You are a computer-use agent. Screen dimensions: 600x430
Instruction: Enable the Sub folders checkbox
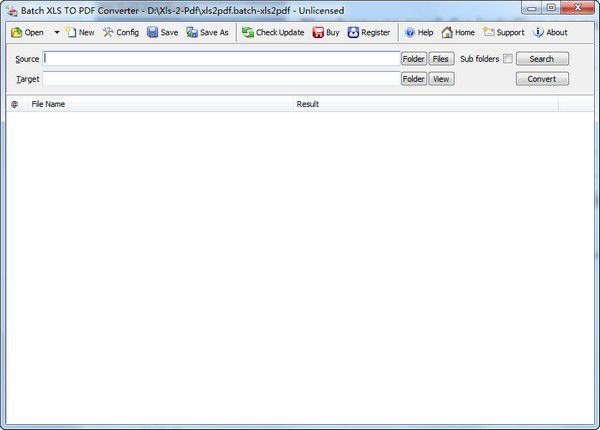point(508,59)
